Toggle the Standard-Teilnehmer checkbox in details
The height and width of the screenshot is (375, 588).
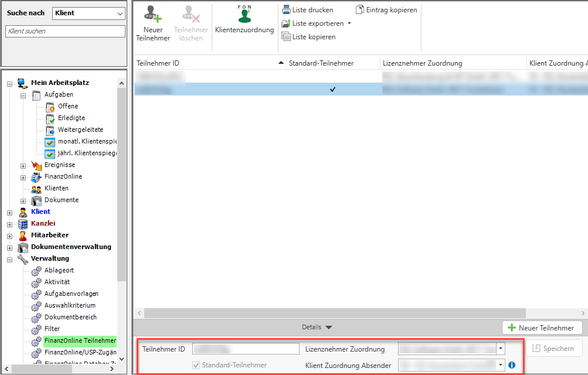196,365
